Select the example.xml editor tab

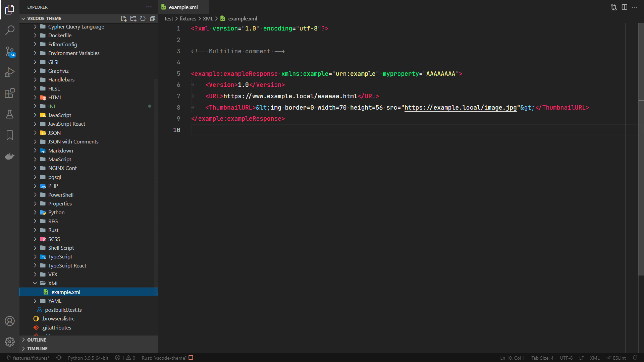pyautogui.click(x=183, y=7)
